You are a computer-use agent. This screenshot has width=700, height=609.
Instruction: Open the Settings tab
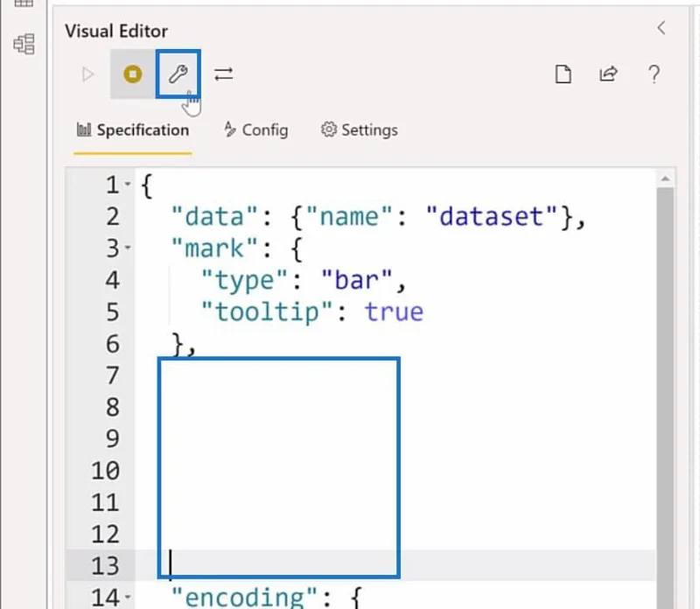coord(360,130)
